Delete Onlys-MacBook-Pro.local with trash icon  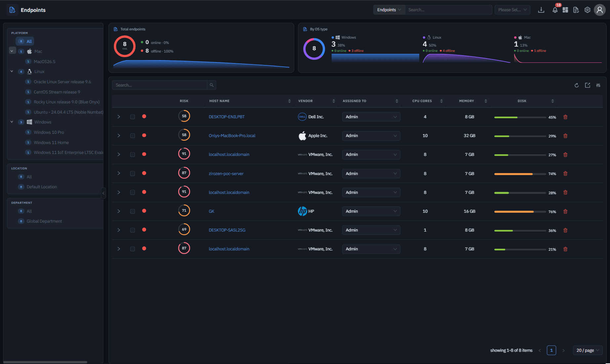click(565, 136)
